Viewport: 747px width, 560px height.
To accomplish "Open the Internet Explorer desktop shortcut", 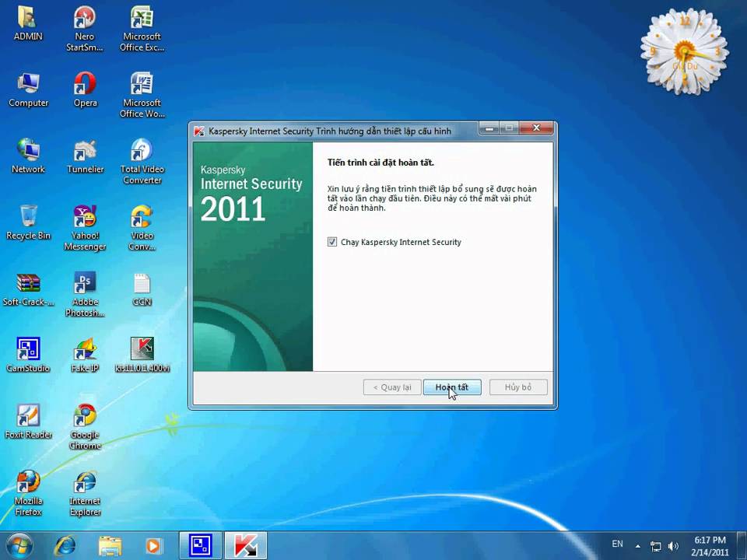I will tap(85, 493).
